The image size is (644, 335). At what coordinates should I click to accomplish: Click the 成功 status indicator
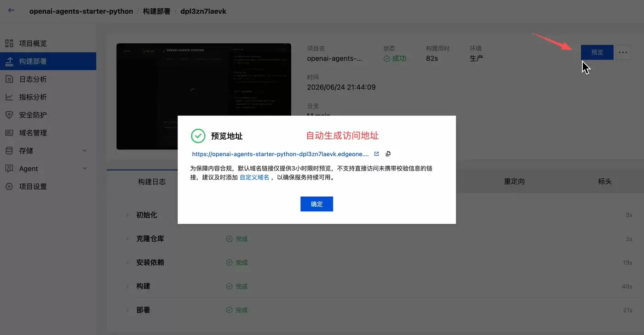click(x=394, y=58)
